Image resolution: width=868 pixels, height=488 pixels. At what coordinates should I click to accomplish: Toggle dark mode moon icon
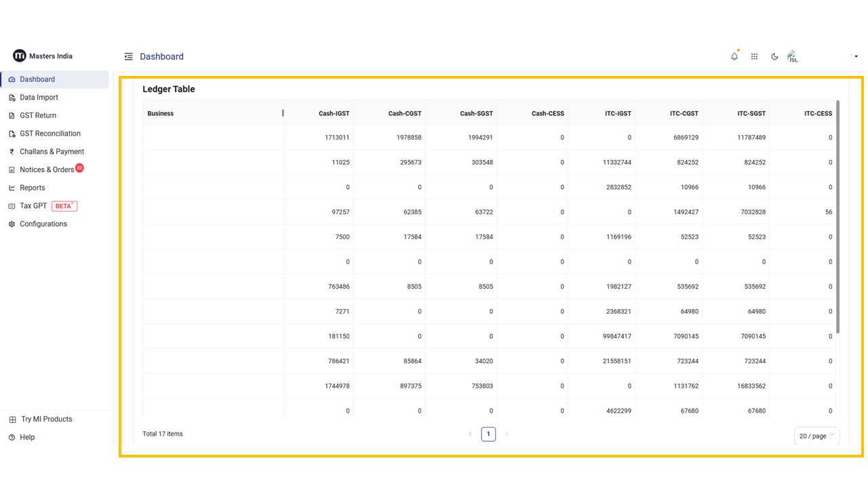[x=774, y=57]
